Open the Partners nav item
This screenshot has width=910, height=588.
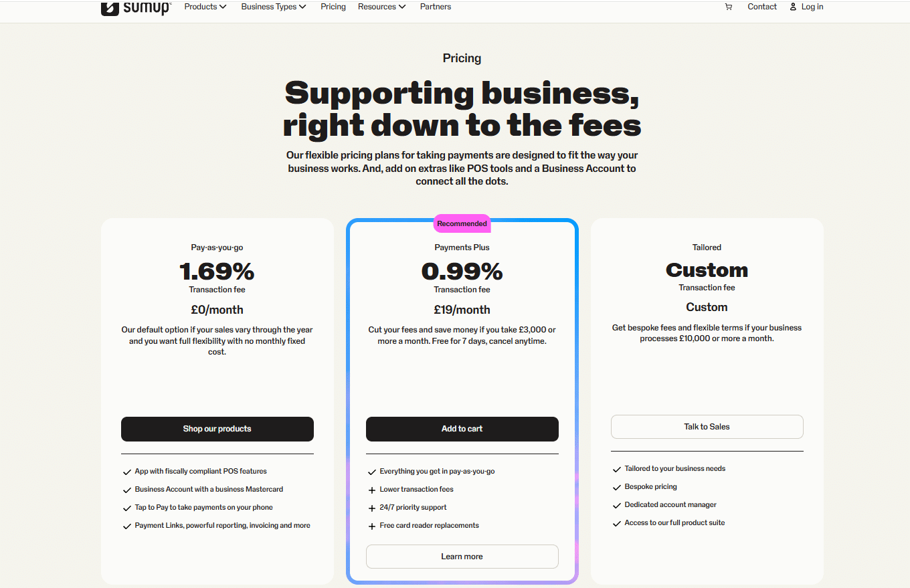tap(436, 7)
